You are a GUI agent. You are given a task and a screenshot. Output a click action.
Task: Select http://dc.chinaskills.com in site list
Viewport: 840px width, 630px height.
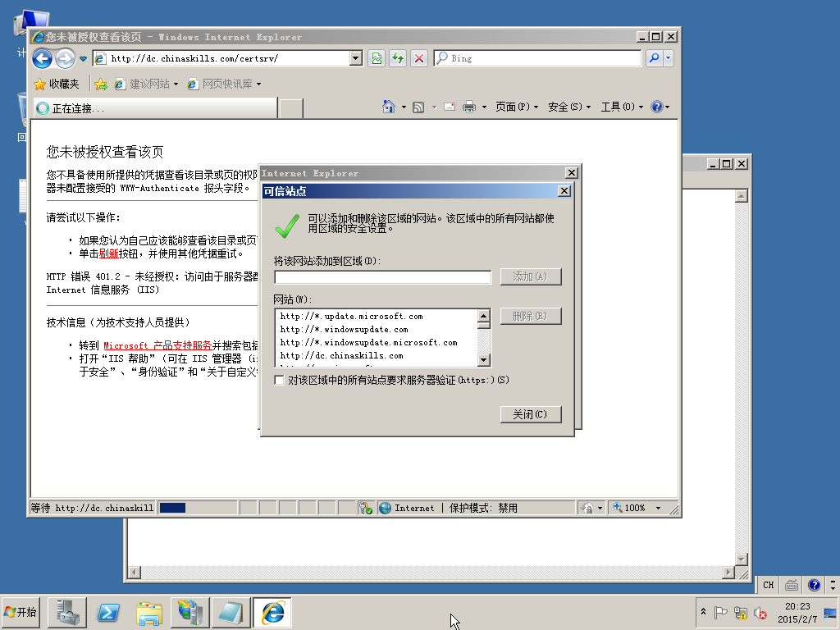click(342, 356)
